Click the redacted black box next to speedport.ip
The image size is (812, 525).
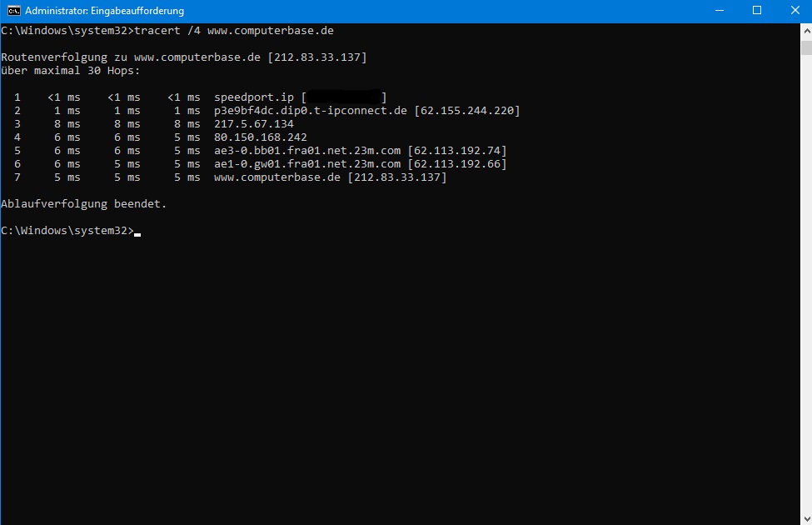click(341, 97)
